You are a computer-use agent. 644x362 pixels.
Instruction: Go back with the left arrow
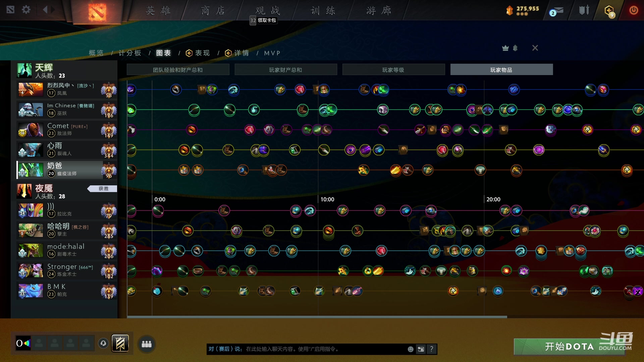coord(45,10)
